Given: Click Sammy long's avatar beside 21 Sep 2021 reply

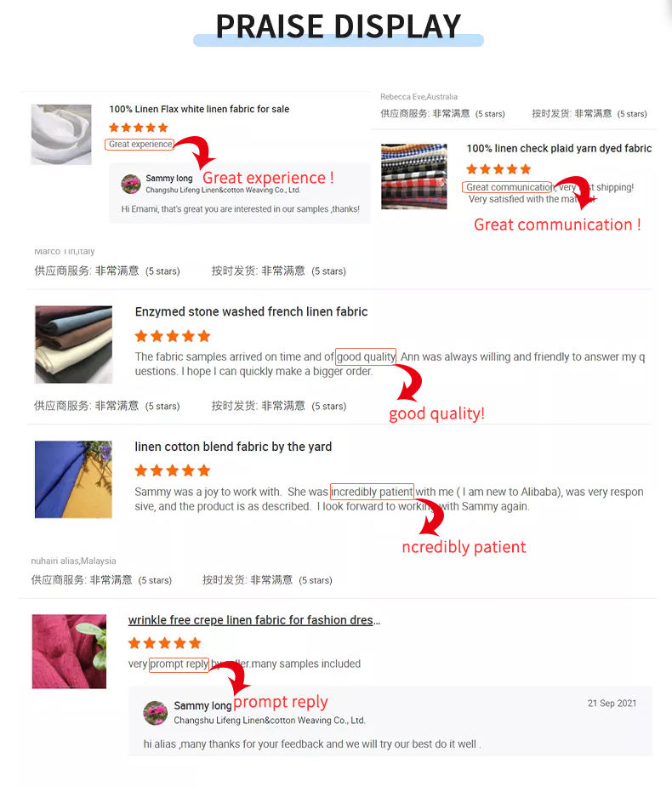Looking at the screenshot, I should (156, 713).
